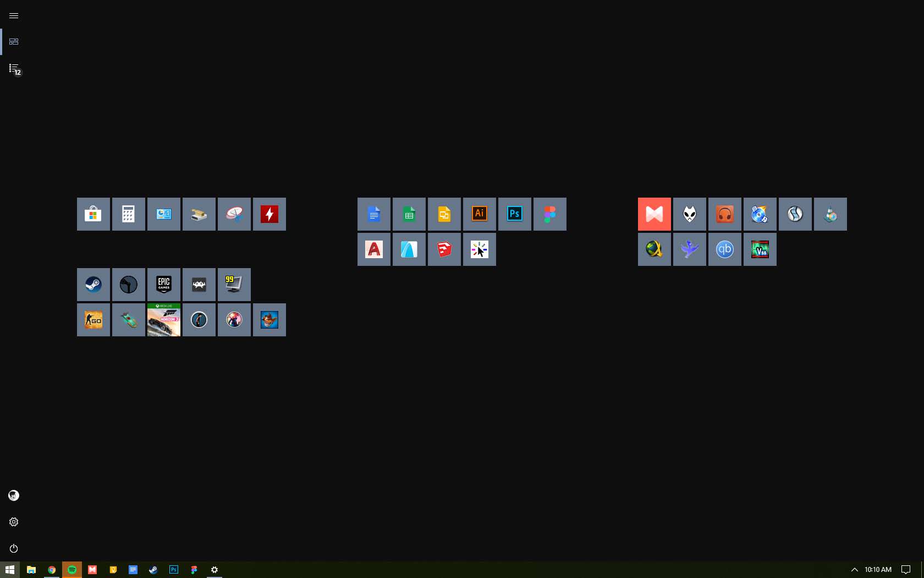The width and height of the screenshot is (924, 578).
Task: Launch the traffic cone with disc tile
Action: [x=831, y=214]
